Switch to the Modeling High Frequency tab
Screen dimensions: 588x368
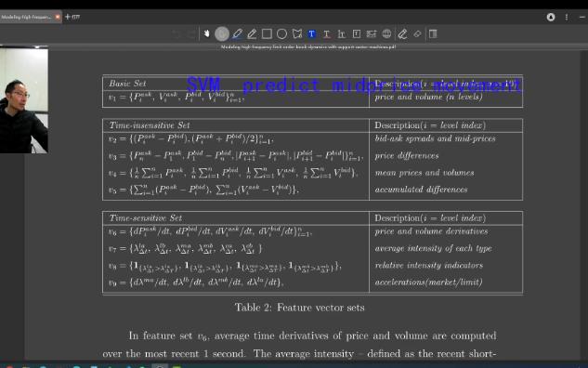(26, 17)
